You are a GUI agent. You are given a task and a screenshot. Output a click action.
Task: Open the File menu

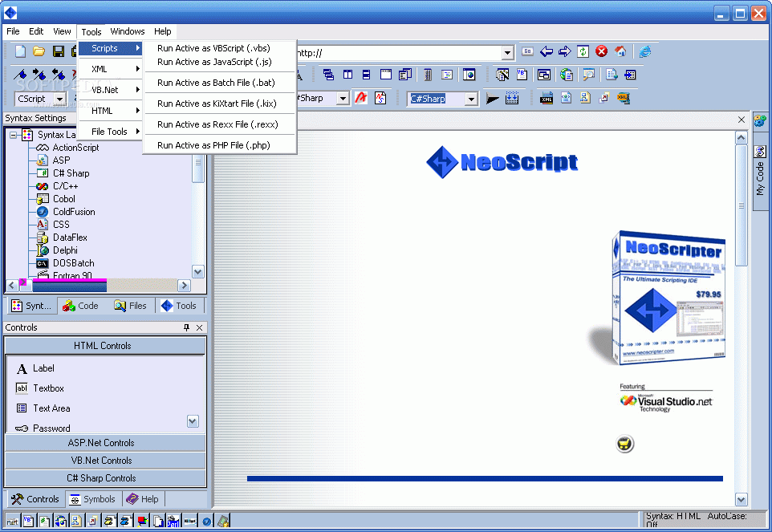click(13, 31)
